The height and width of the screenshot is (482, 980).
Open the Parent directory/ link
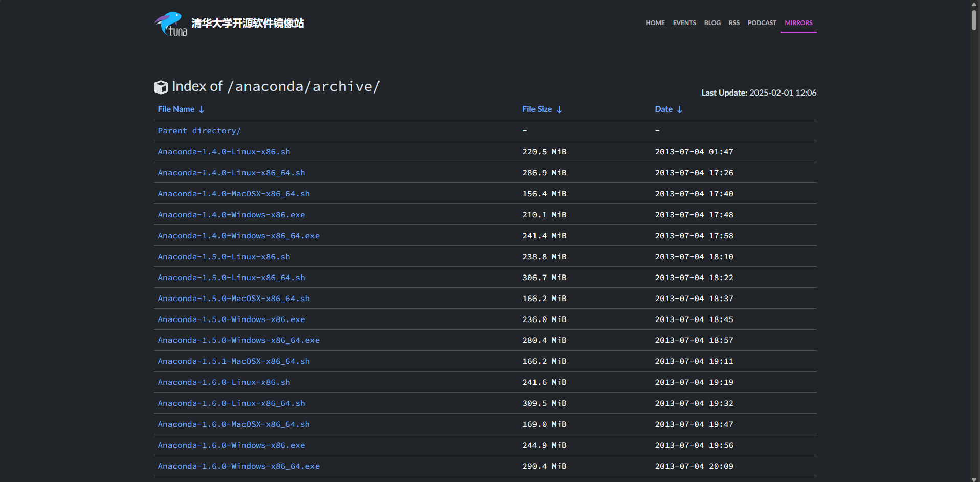[x=199, y=131]
